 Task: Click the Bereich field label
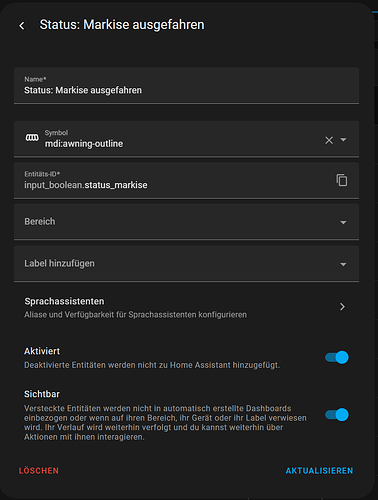pyautogui.click(x=40, y=221)
